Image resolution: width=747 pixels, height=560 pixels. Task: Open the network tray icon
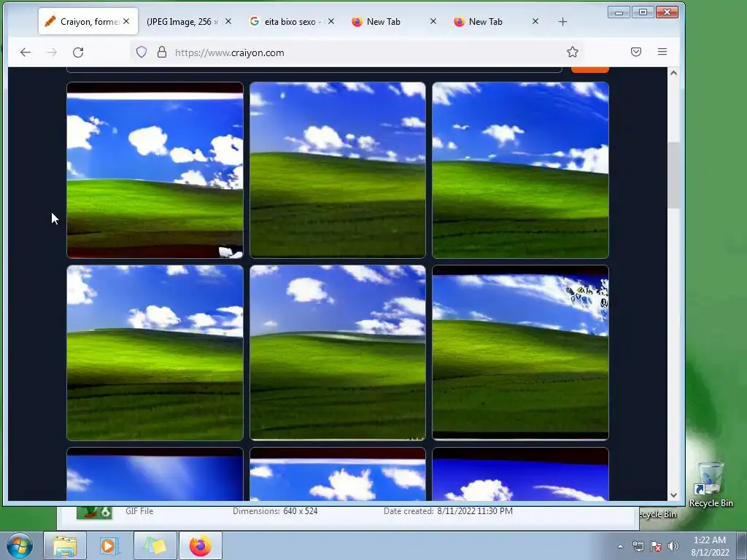[638, 546]
